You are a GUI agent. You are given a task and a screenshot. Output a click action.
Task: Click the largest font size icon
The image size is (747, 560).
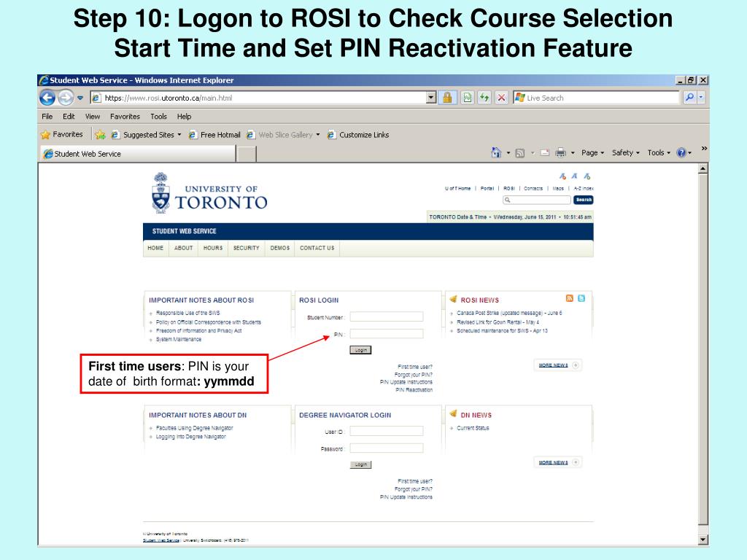(587, 176)
